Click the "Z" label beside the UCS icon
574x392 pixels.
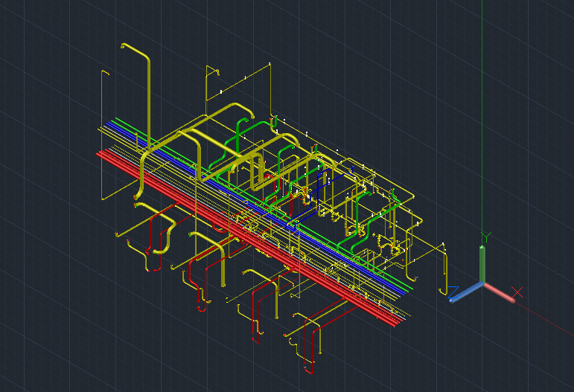[453, 292]
